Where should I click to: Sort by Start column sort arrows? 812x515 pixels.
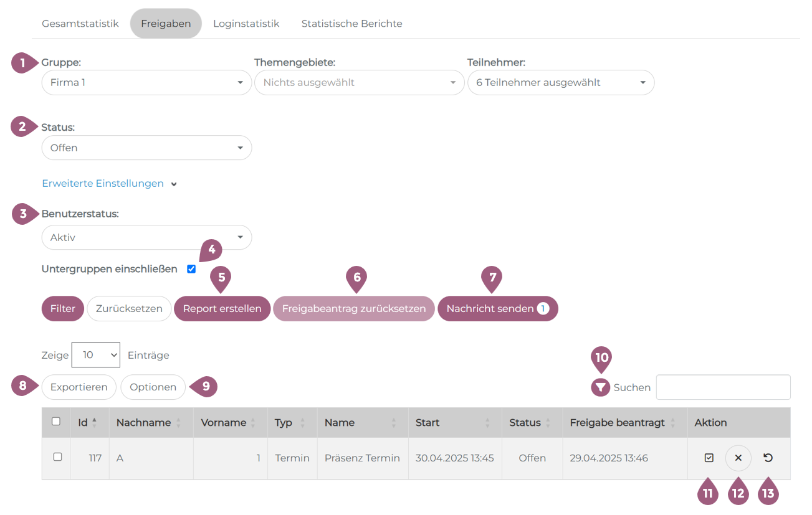pos(487,423)
